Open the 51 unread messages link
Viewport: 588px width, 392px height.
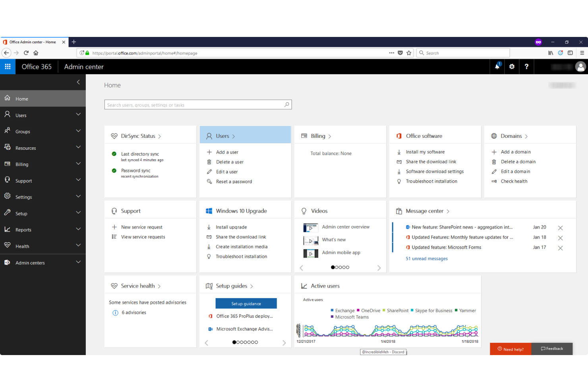(x=426, y=258)
